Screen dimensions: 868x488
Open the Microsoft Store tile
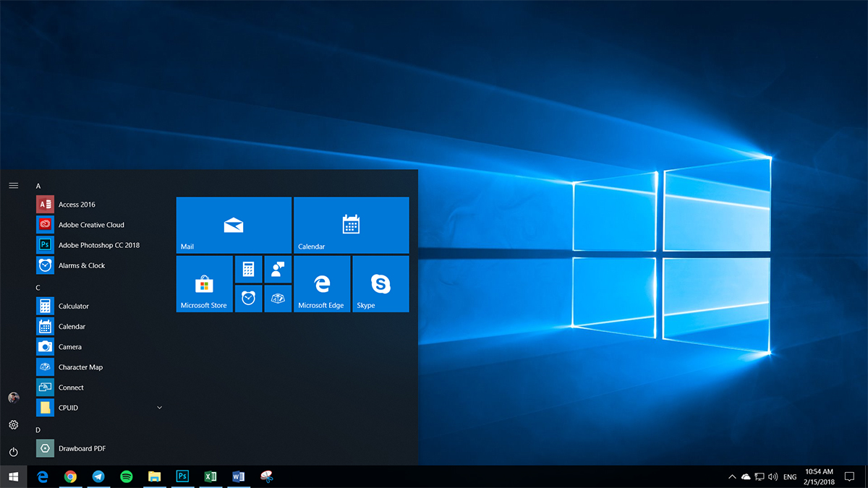click(x=204, y=283)
